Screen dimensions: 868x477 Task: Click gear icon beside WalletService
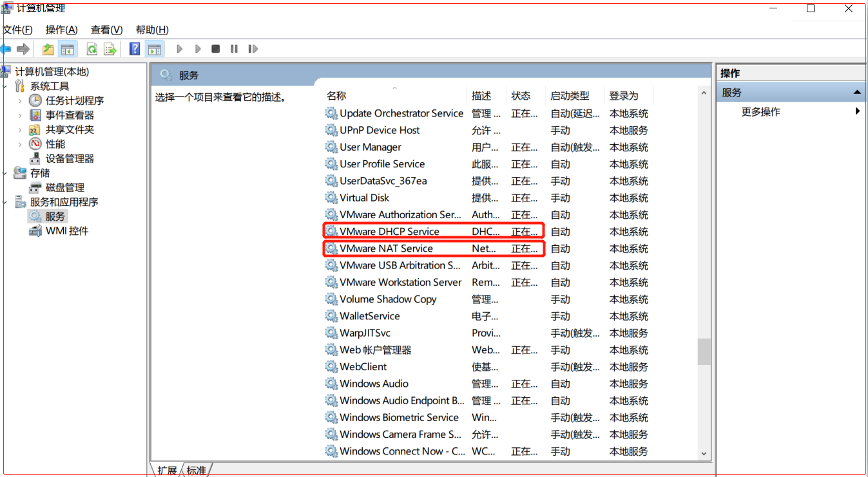331,316
